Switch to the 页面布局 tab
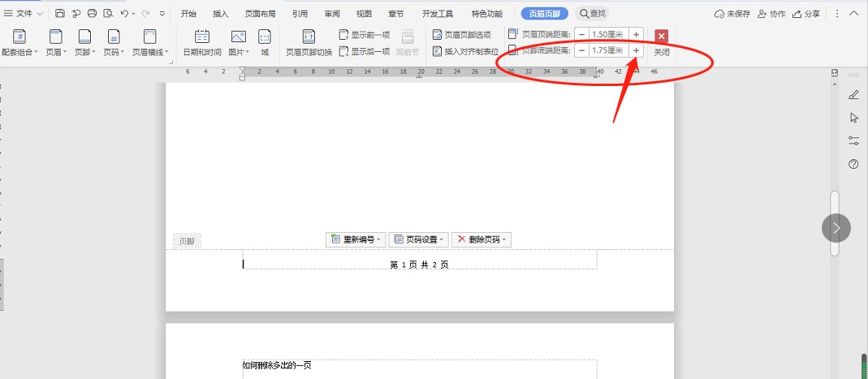Viewport: 868px width, 379px height. click(260, 14)
